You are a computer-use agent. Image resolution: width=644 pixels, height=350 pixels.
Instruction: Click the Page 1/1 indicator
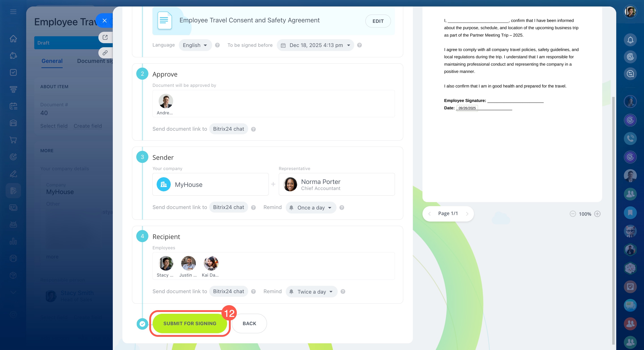coord(448,213)
